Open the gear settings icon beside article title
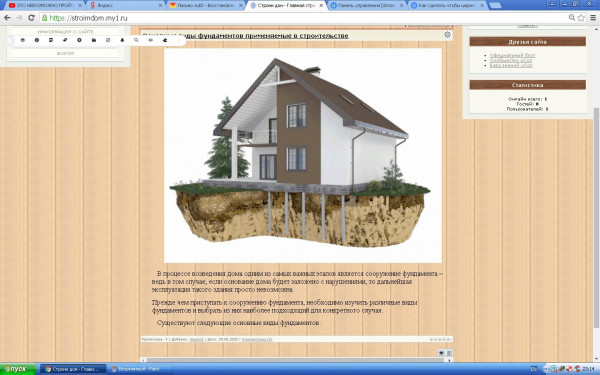 [447, 35]
